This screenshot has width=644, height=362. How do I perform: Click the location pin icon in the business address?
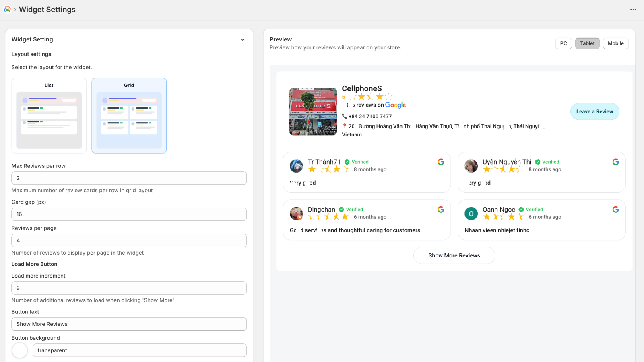click(345, 126)
